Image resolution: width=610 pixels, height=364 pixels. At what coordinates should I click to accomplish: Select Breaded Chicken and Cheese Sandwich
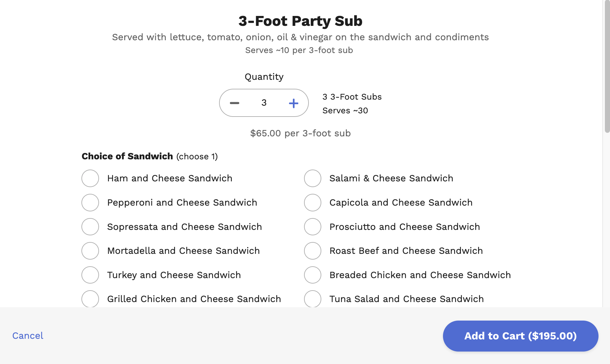pos(313,275)
